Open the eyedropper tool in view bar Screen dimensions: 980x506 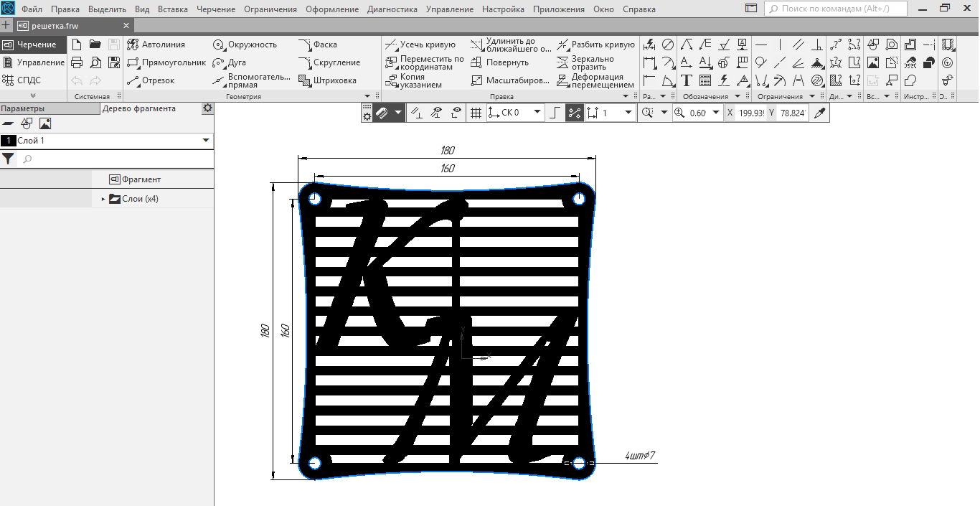[x=820, y=113]
